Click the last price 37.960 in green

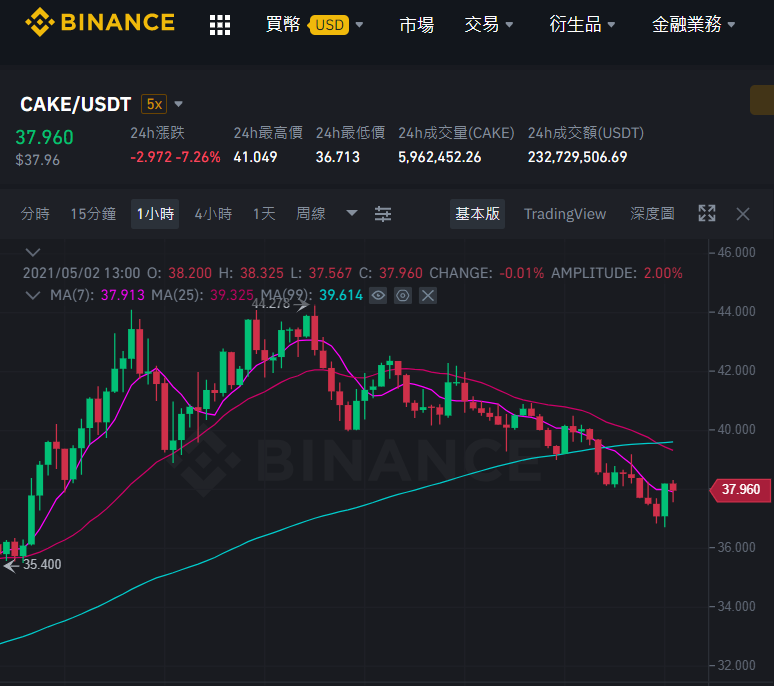coord(44,137)
